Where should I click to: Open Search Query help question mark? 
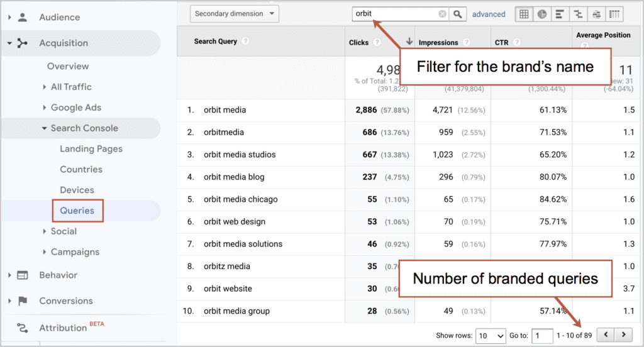pyautogui.click(x=245, y=41)
